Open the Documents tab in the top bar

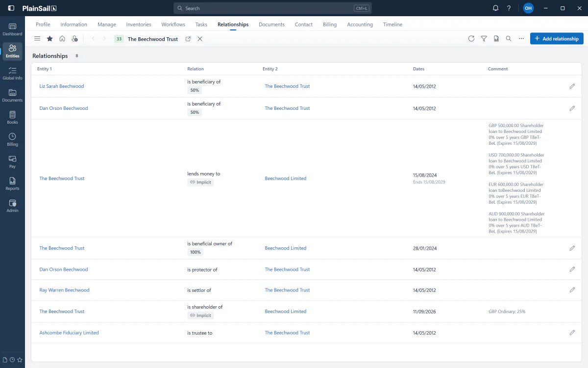pos(271,25)
